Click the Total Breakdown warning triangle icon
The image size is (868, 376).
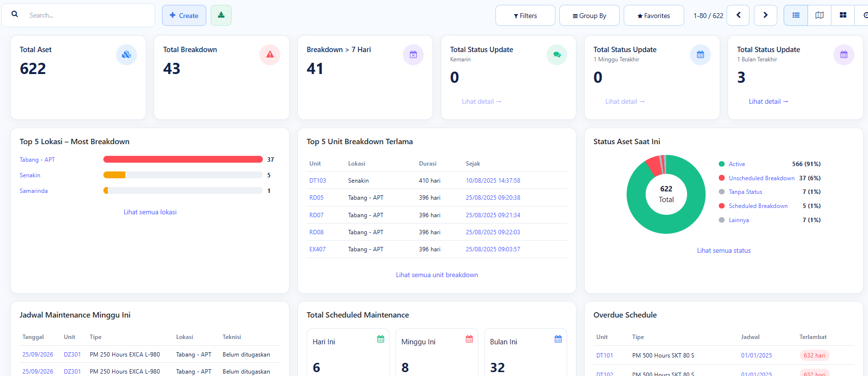pyautogui.click(x=270, y=55)
